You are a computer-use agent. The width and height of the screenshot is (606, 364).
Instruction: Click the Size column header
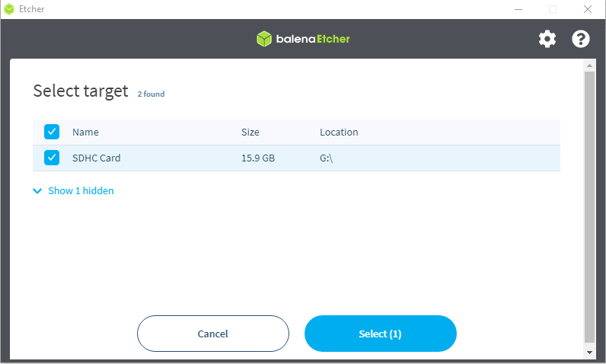[x=250, y=132]
